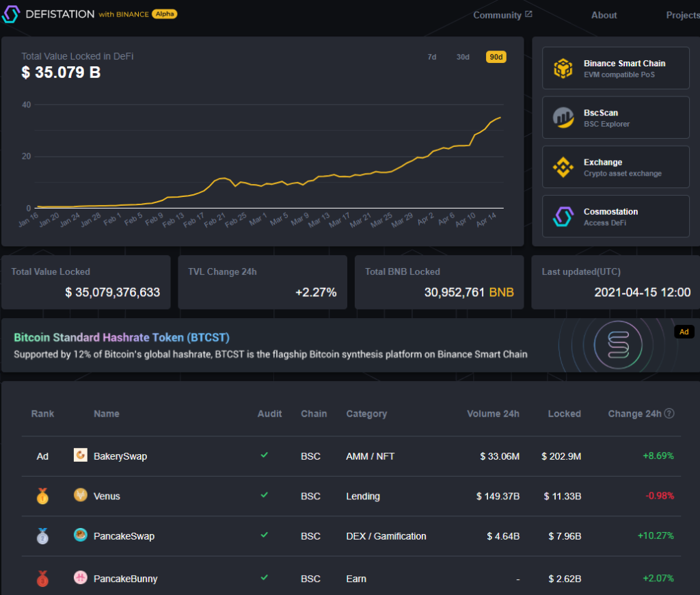This screenshot has width=700, height=595.
Task: Select the 7d time range
Action: (x=431, y=57)
